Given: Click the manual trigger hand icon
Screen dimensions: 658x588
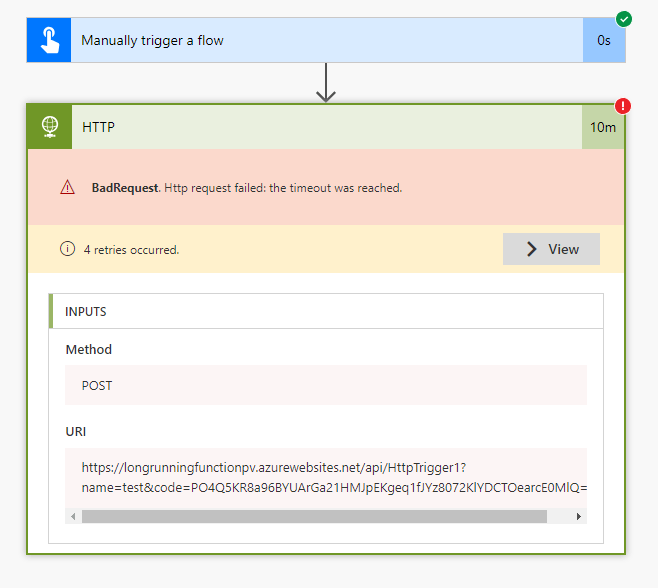Looking at the screenshot, I should pyautogui.click(x=49, y=40).
